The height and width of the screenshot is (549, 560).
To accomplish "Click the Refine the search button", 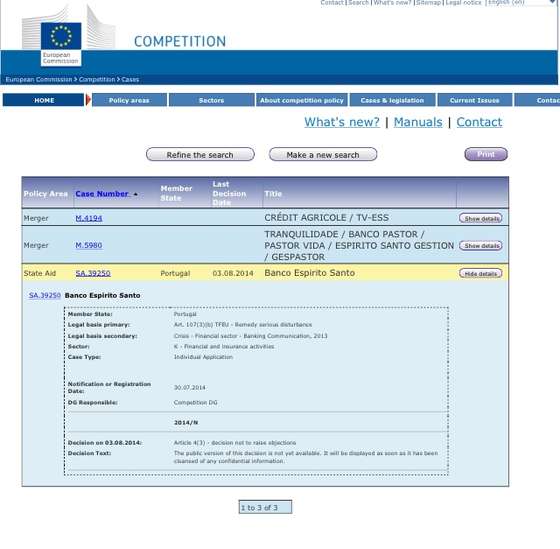I will (x=200, y=155).
